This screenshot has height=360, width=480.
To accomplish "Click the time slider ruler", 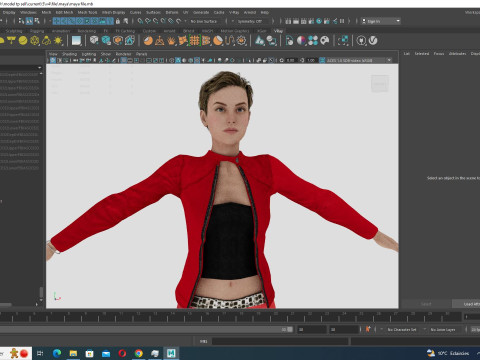I will [230, 316].
